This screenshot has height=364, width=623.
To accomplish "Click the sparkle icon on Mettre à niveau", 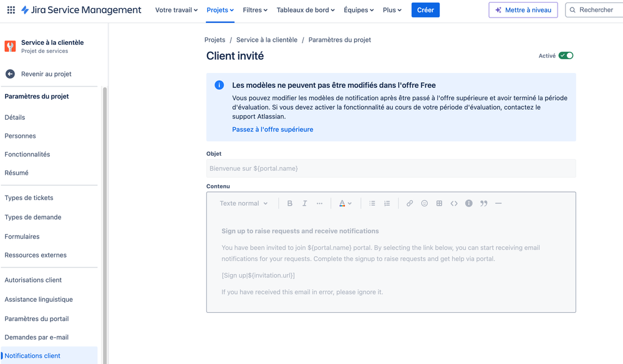I will pyautogui.click(x=498, y=10).
